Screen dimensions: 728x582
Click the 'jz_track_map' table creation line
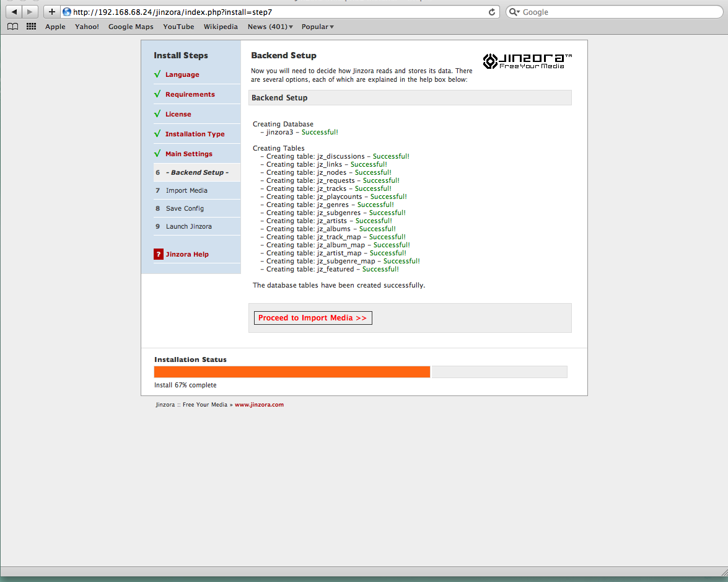tap(333, 237)
